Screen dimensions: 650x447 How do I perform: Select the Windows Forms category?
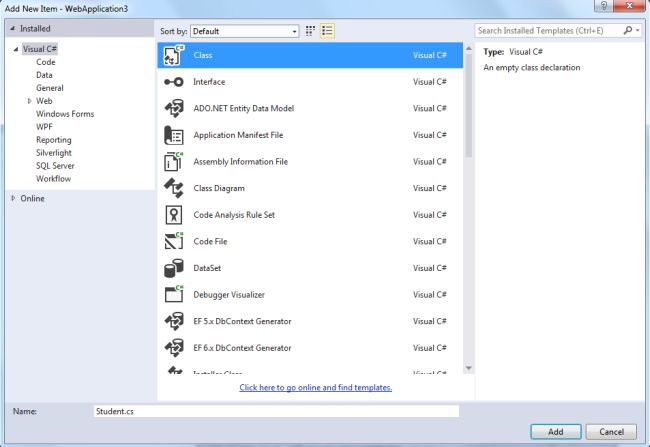click(65, 114)
